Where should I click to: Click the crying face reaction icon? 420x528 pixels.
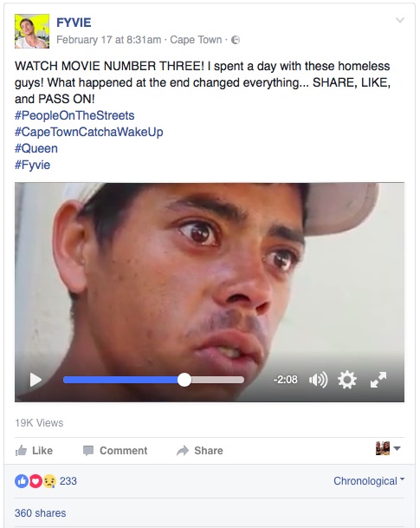49,481
